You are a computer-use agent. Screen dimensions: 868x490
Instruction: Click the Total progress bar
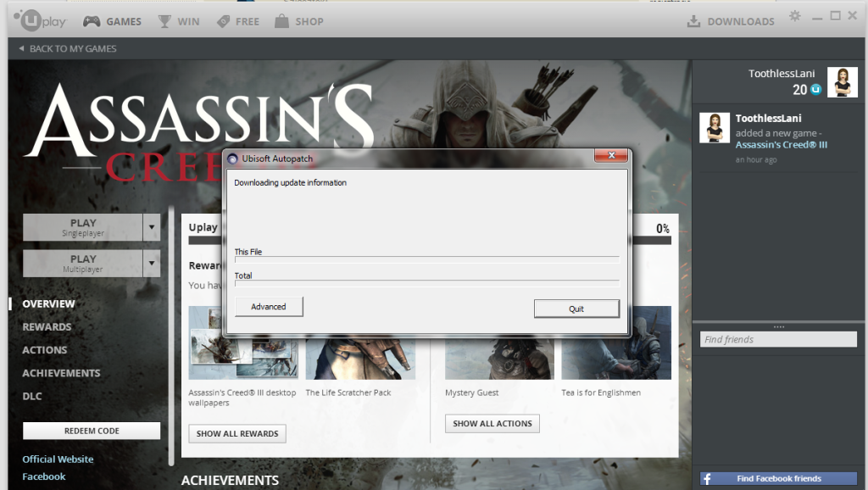(x=426, y=283)
